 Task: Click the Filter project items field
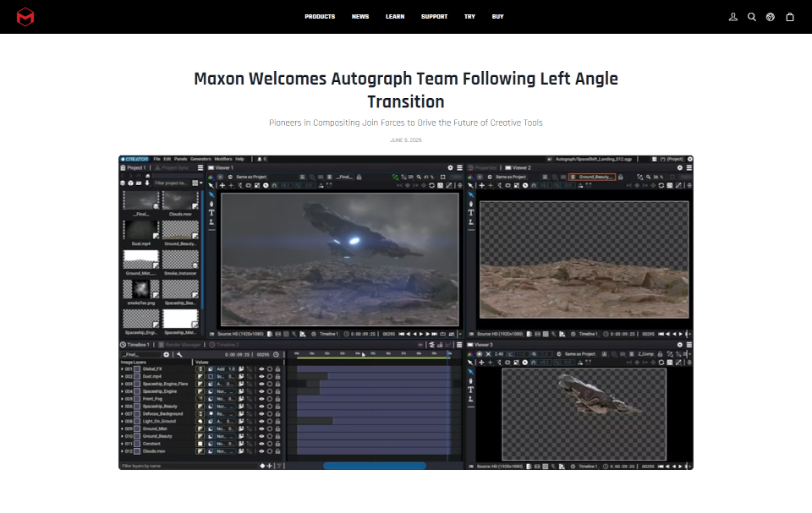[x=171, y=183]
